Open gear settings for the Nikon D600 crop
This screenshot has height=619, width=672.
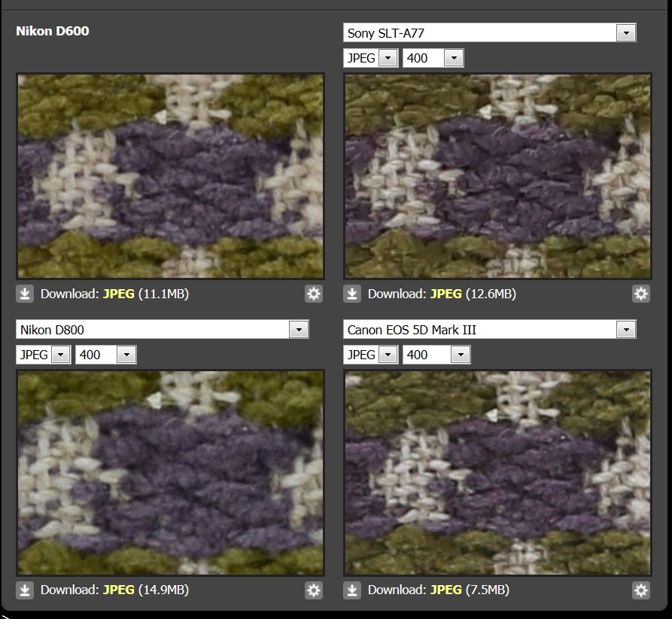[314, 294]
